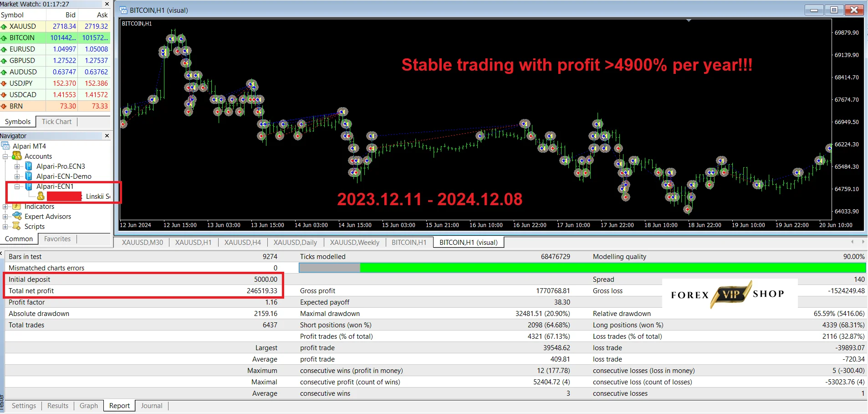Click the Symbol column header in Market Watch
This screenshot has height=414, width=868.
click(23, 15)
